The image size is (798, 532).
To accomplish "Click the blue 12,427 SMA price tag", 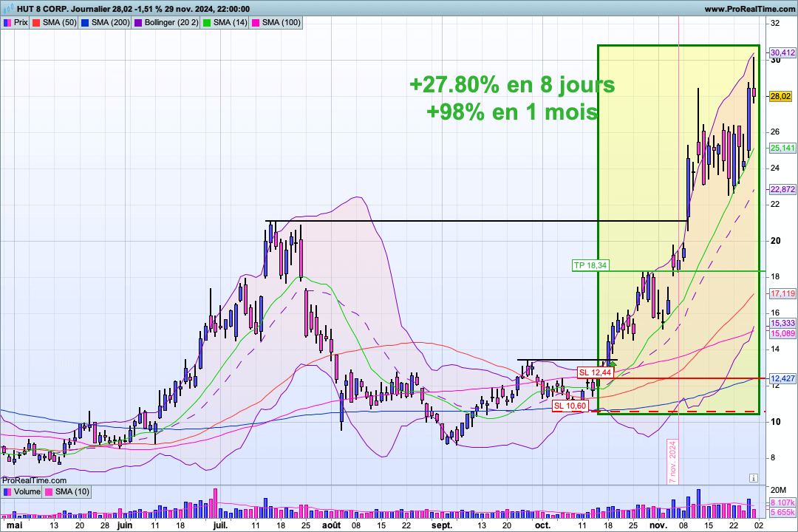I will [782, 379].
